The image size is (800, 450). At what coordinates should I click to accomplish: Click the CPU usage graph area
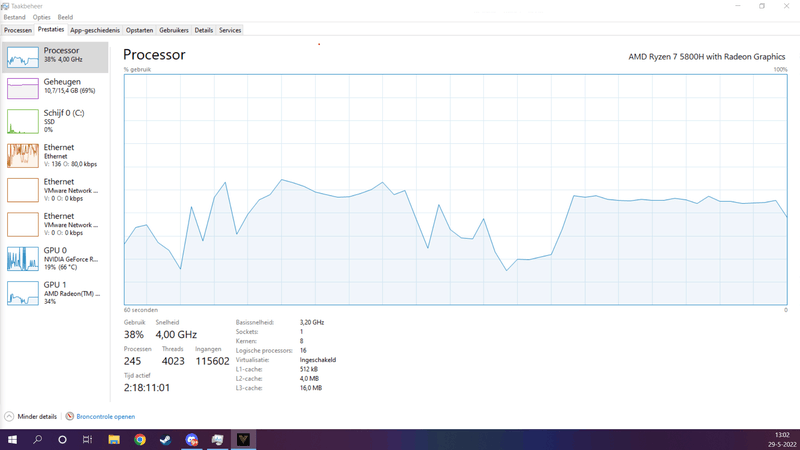point(455,190)
